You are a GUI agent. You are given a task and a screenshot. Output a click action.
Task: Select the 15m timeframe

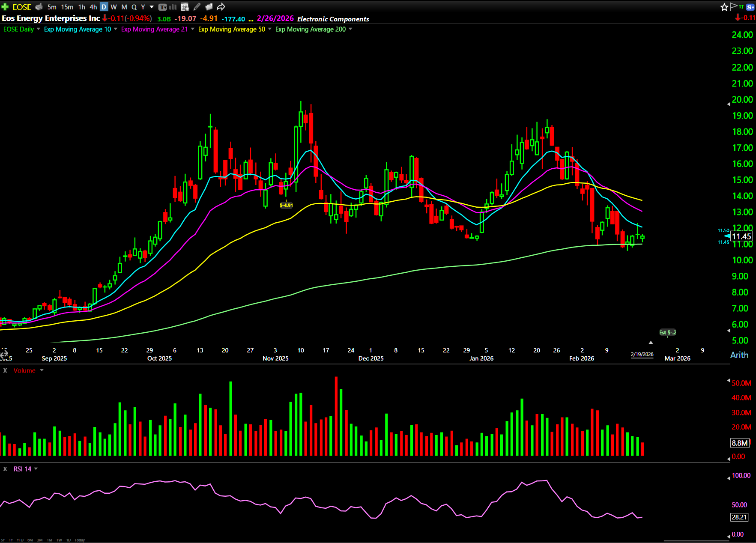point(67,7)
